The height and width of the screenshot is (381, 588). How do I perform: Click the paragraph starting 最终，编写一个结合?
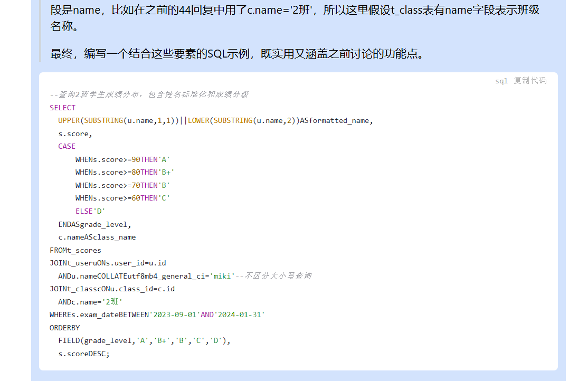coord(239,54)
